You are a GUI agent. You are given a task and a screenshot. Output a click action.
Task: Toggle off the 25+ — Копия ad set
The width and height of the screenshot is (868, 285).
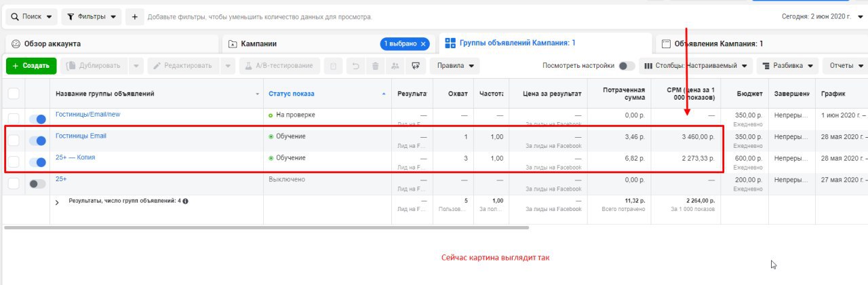pyautogui.click(x=37, y=162)
